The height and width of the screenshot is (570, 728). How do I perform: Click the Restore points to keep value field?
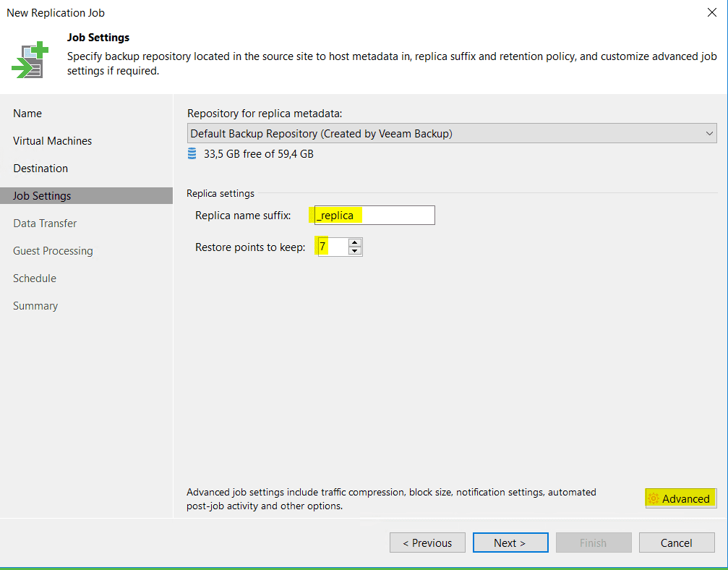333,247
